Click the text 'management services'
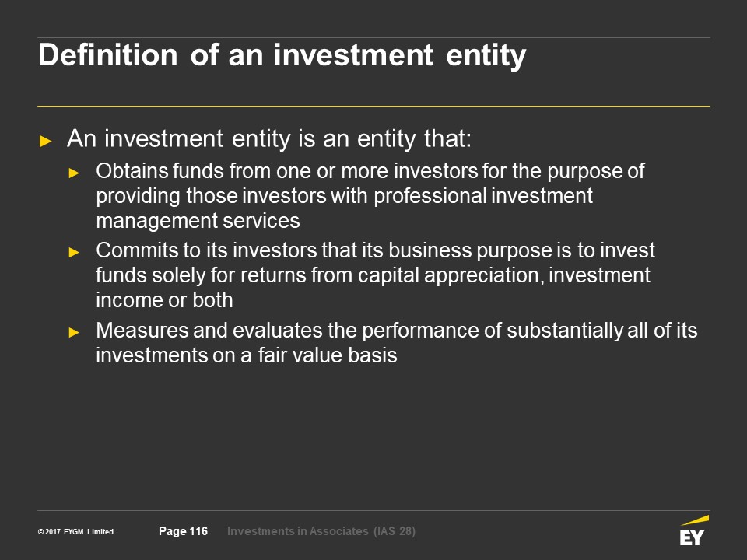This screenshot has width=747, height=560. coord(198,221)
